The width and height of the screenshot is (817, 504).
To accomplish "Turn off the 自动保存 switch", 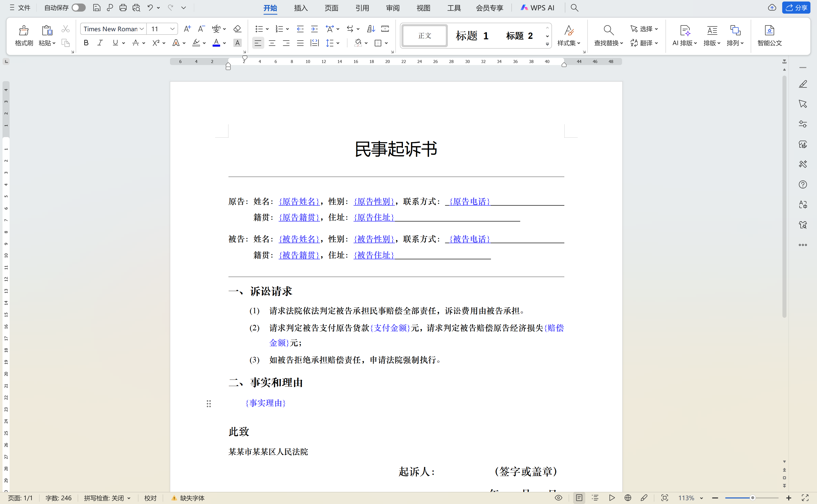I will (x=78, y=7).
